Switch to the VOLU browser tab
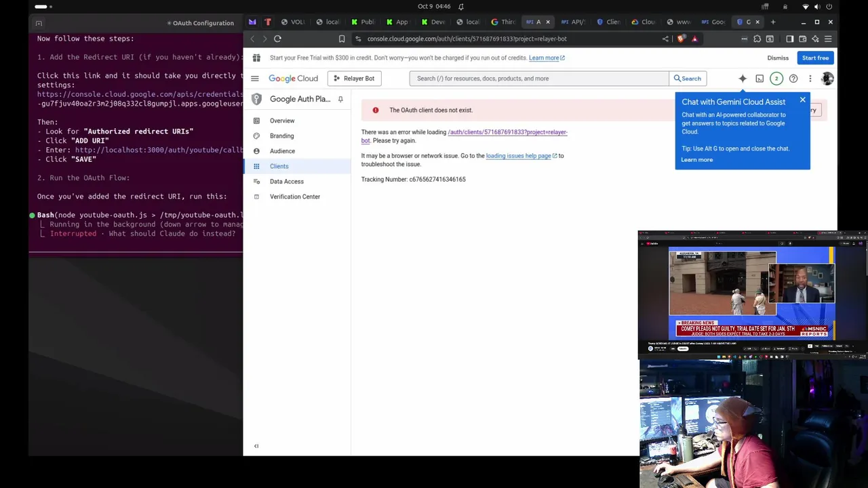The image size is (868, 488). point(293,22)
